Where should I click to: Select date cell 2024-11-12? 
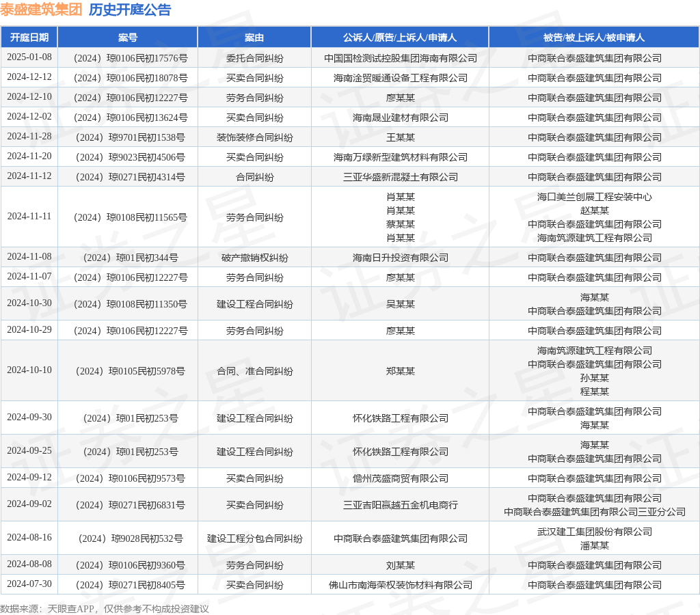tap(29, 176)
